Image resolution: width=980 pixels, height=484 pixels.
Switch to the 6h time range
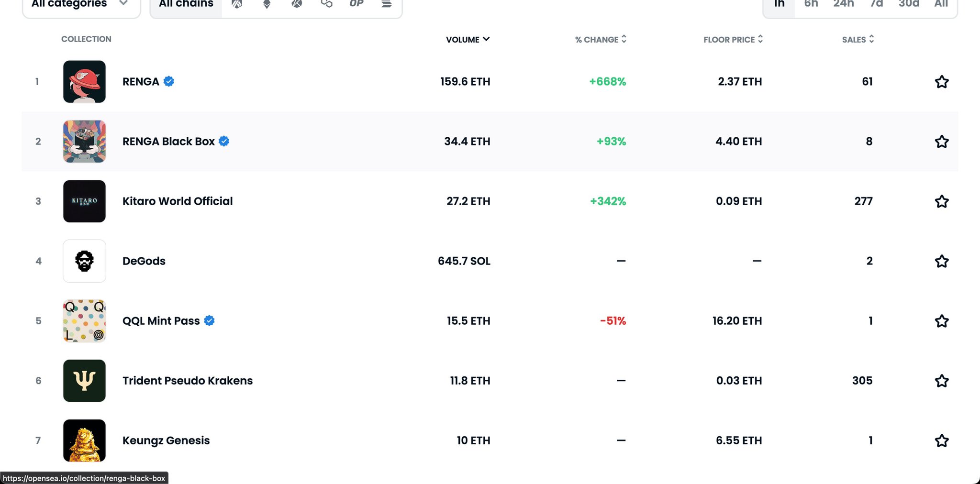[x=811, y=4]
